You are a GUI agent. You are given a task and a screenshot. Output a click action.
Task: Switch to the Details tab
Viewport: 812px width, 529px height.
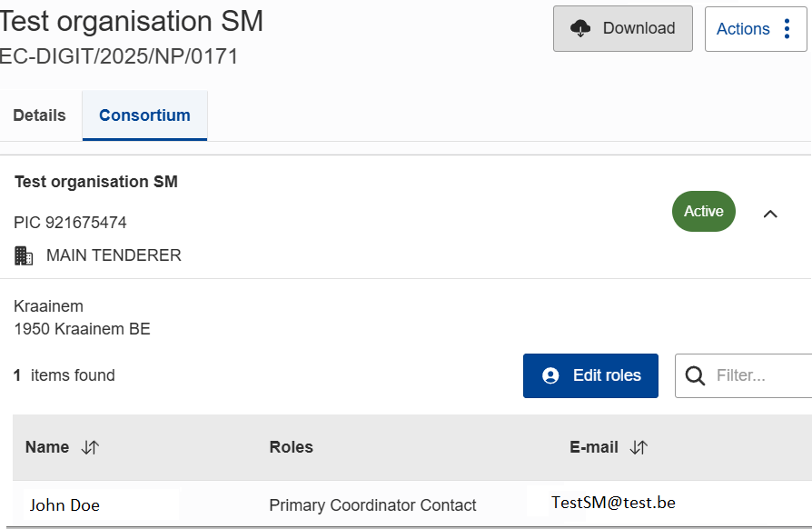point(40,115)
